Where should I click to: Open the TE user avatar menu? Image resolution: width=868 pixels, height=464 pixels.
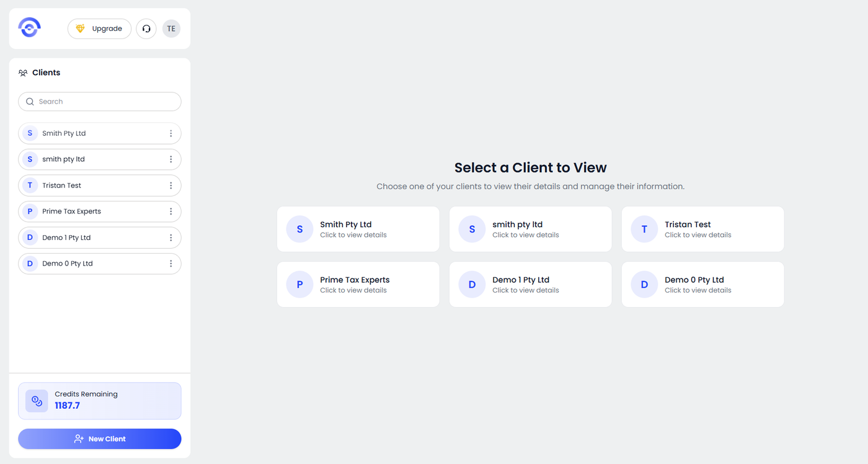(171, 29)
